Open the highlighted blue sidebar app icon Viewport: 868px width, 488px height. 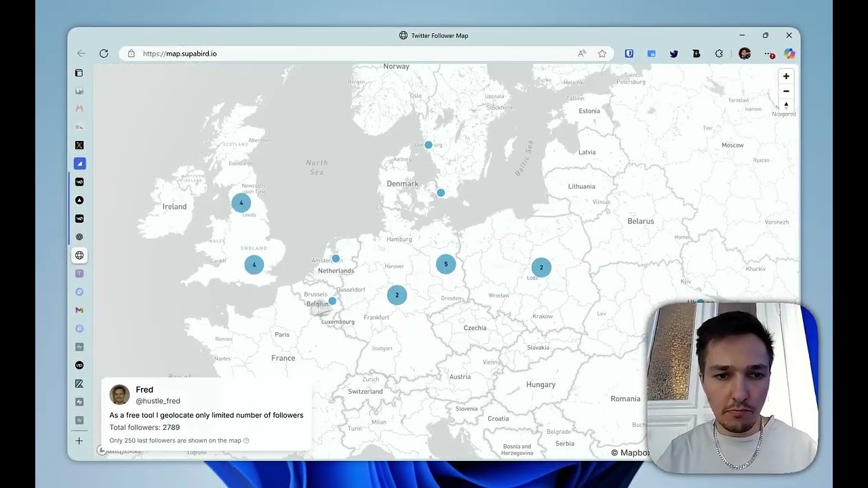pyautogui.click(x=79, y=163)
